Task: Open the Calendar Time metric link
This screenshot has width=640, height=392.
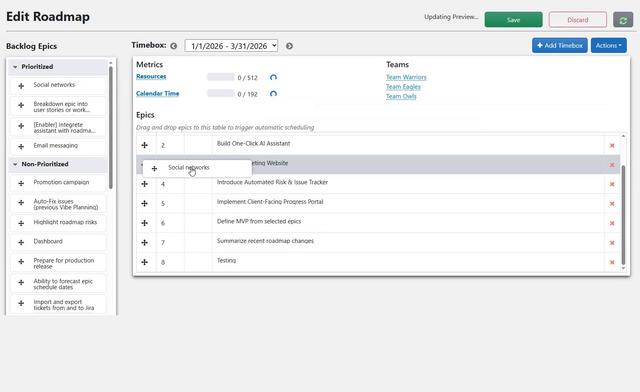Action: [x=158, y=94]
